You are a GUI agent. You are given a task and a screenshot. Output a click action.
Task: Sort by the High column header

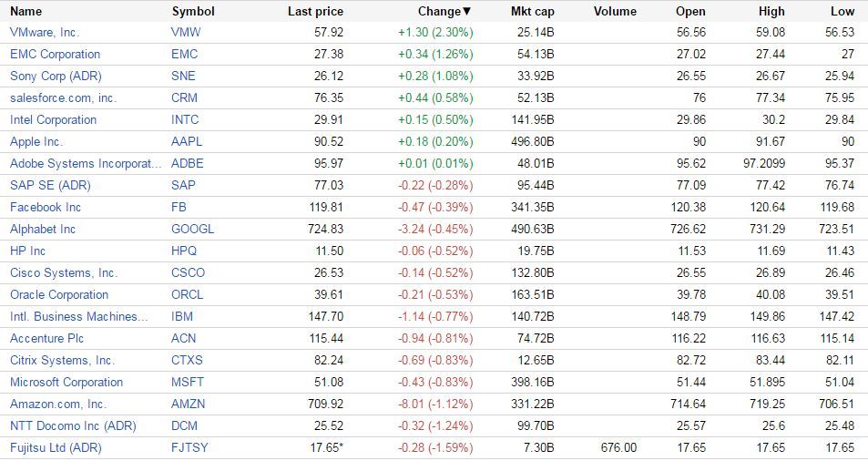tap(771, 12)
